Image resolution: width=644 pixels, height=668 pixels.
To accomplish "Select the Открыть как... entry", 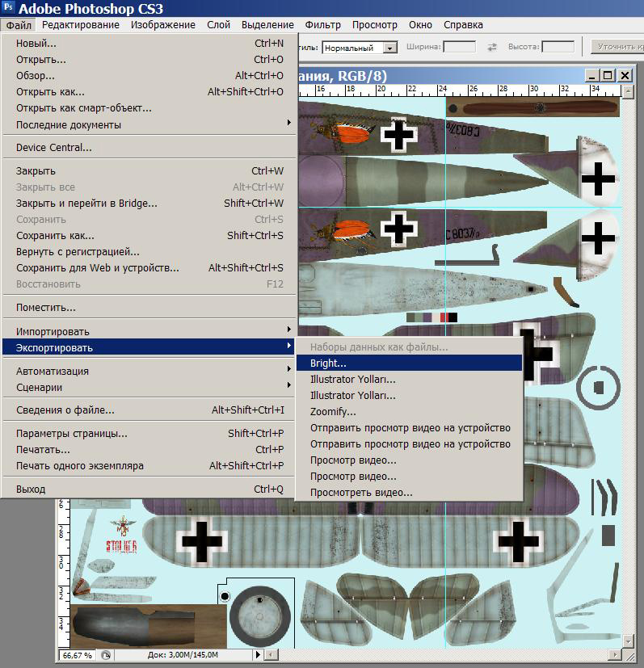I will pos(149,92).
